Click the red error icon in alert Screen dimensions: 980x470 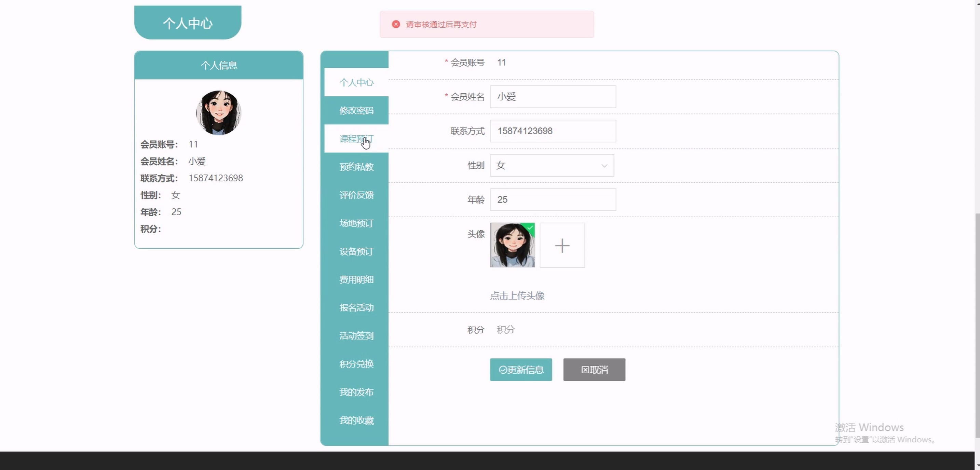click(x=396, y=24)
